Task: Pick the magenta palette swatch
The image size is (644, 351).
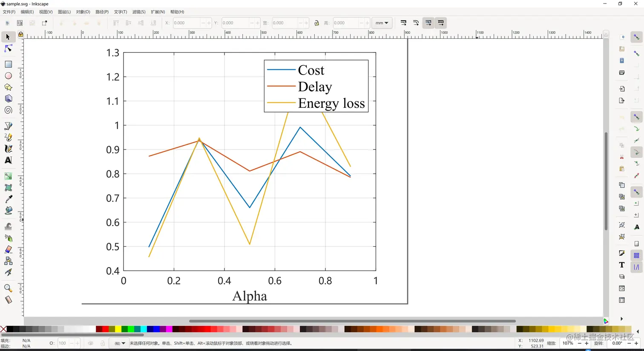Action: coord(169,329)
